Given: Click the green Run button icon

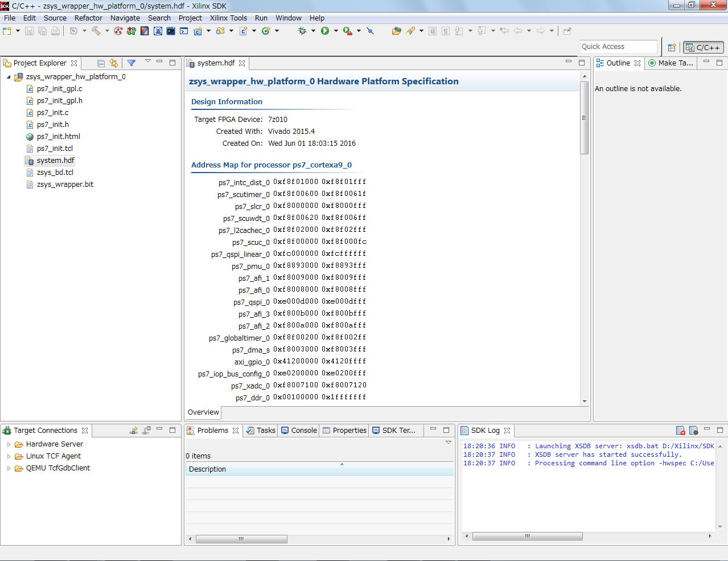Looking at the screenshot, I should 324,31.
